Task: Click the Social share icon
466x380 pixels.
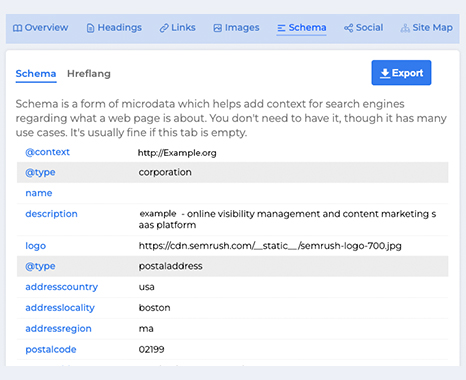Action: tap(348, 28)
